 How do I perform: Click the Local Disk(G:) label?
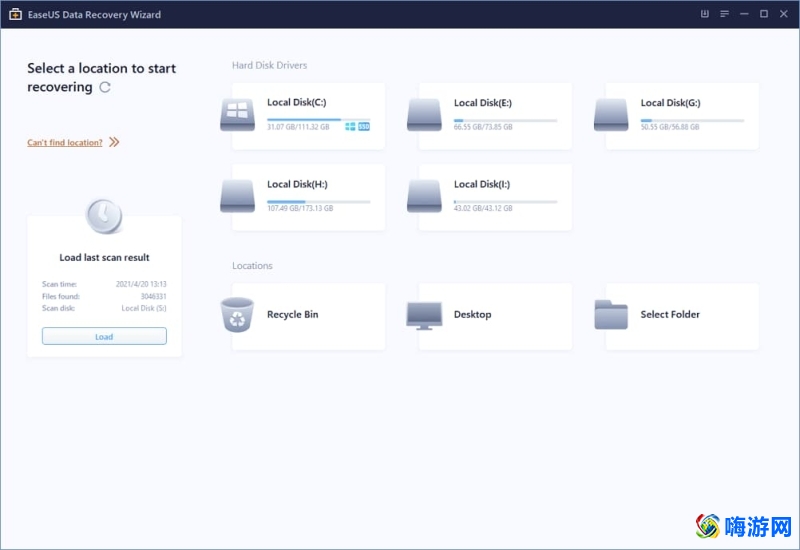(670, 103)
